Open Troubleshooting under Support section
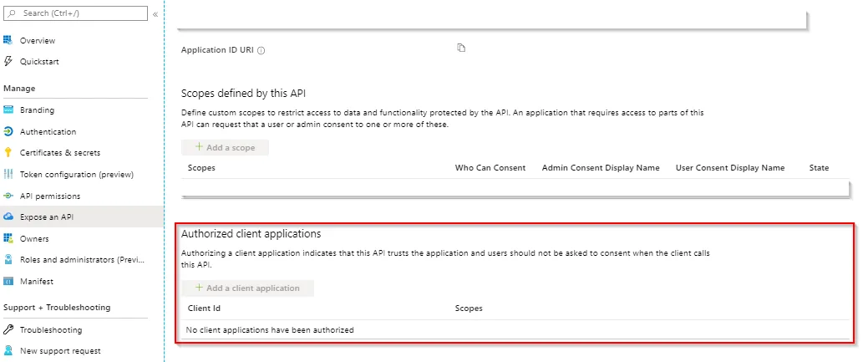The image size is (868, 362). pos(50,329)
